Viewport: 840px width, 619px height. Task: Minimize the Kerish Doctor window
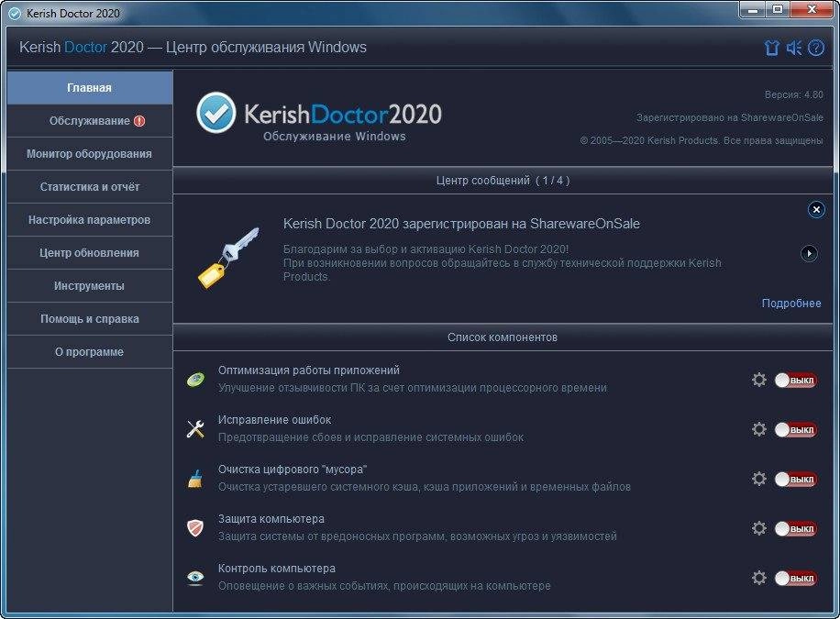pyautogui.click(x=753, y=10)
